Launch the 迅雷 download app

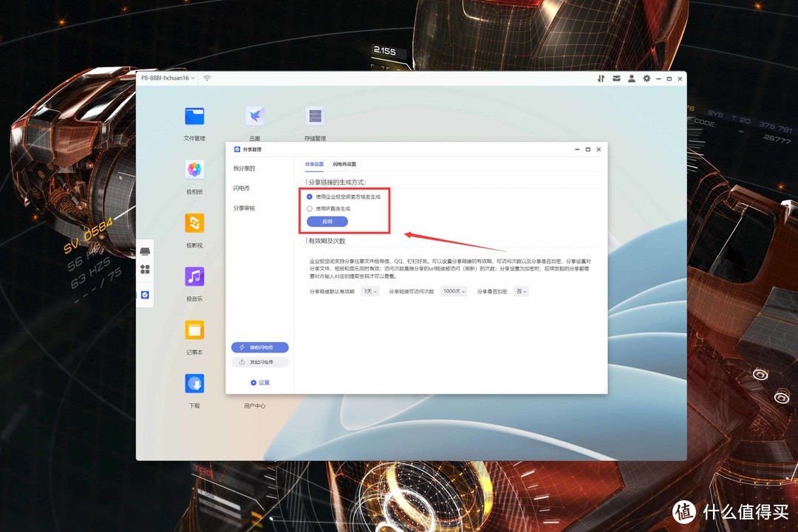click(x=254, y=116)
